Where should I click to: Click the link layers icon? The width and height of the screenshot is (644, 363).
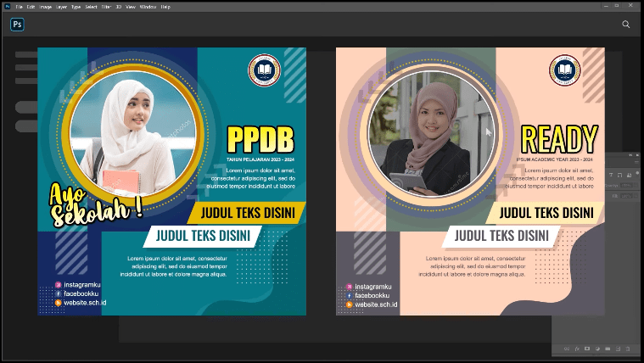tap(566, 349)
